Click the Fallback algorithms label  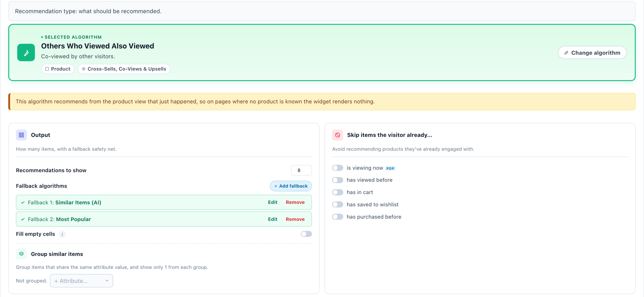(42, 186)
